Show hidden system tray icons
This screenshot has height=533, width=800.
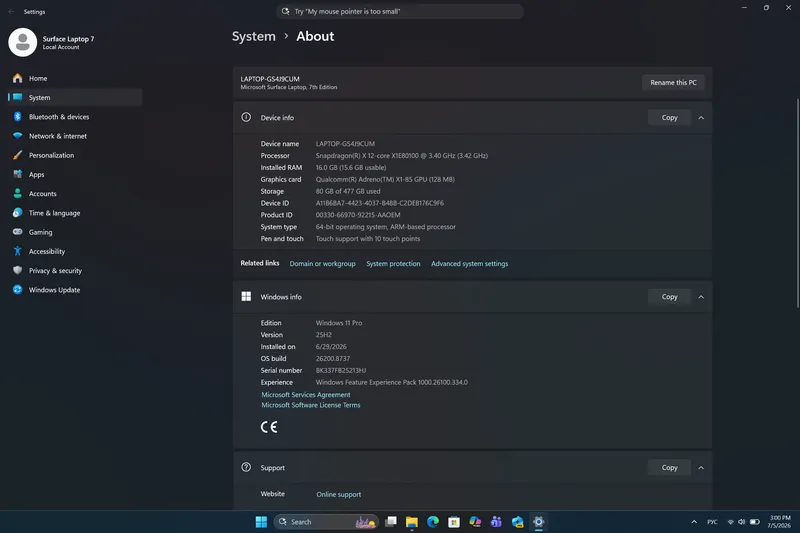pos(694,522)
